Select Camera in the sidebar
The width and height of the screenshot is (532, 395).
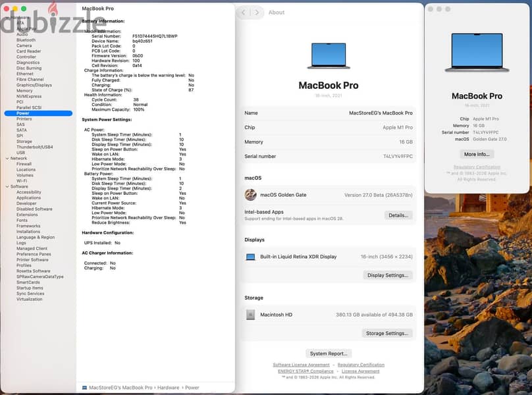(24, 45)
